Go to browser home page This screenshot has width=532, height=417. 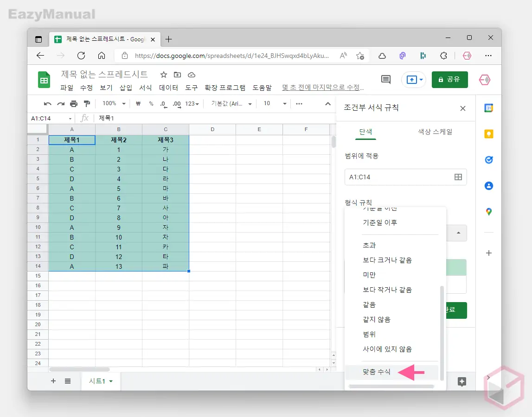[102, 56]
